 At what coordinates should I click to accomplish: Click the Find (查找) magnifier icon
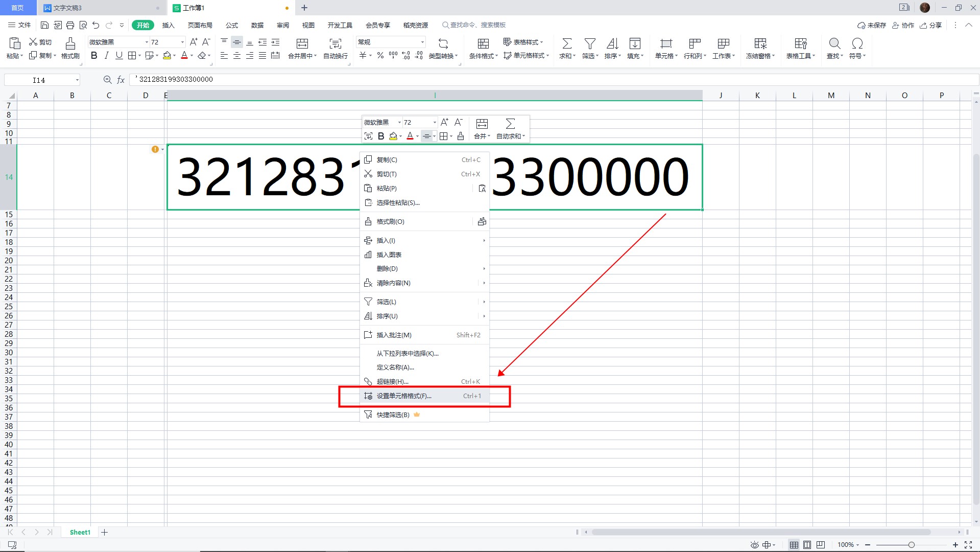[834, 44]
